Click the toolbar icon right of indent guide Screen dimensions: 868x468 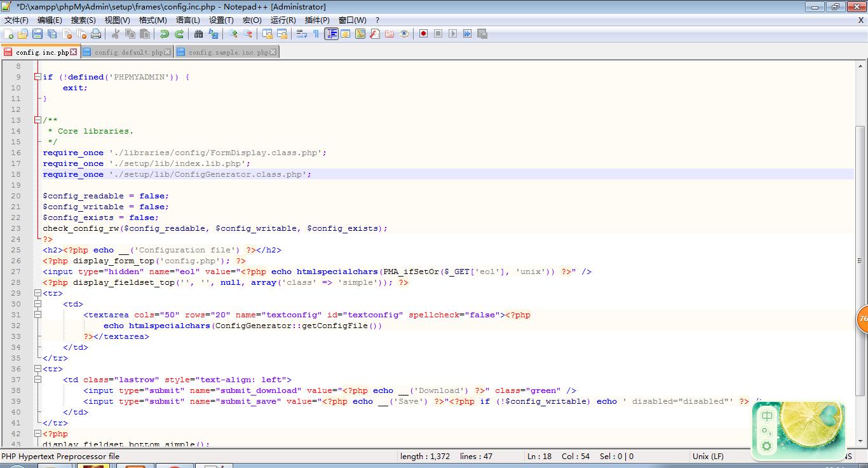point(346,34)
